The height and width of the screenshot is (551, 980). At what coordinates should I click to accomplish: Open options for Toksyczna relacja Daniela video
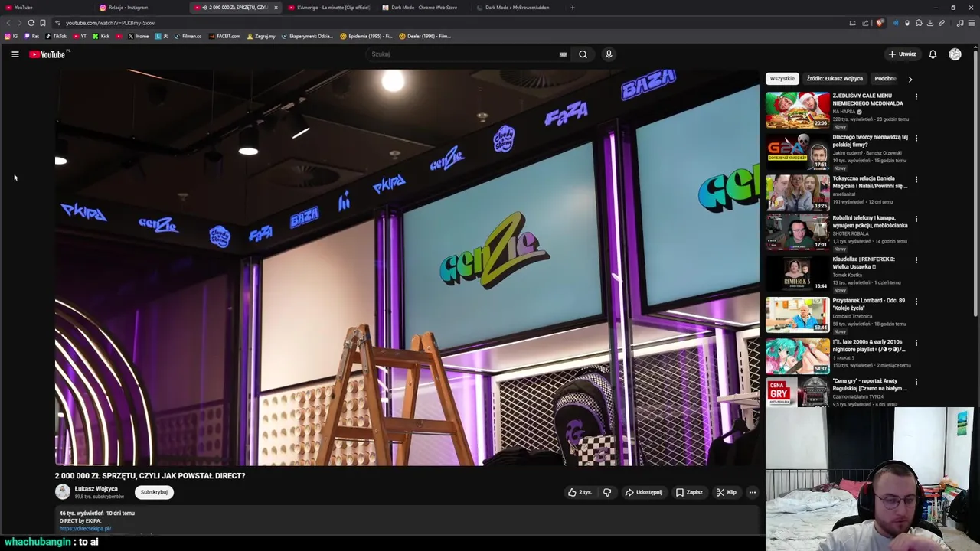tap(916, 180)
